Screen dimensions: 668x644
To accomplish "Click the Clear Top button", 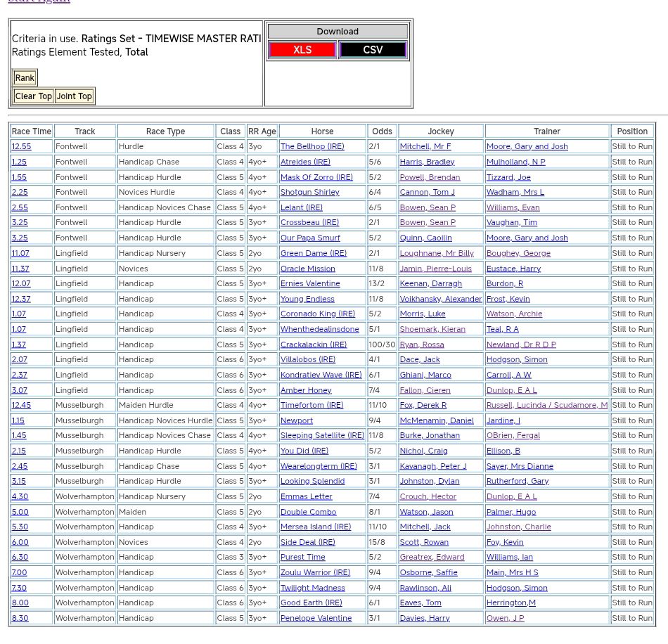I will coord(33,96).
